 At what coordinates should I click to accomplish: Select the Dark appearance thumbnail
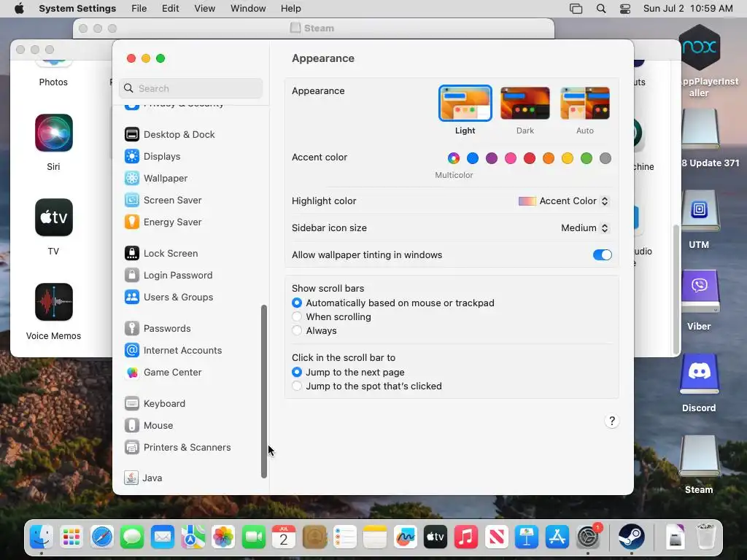coord(525,104)
